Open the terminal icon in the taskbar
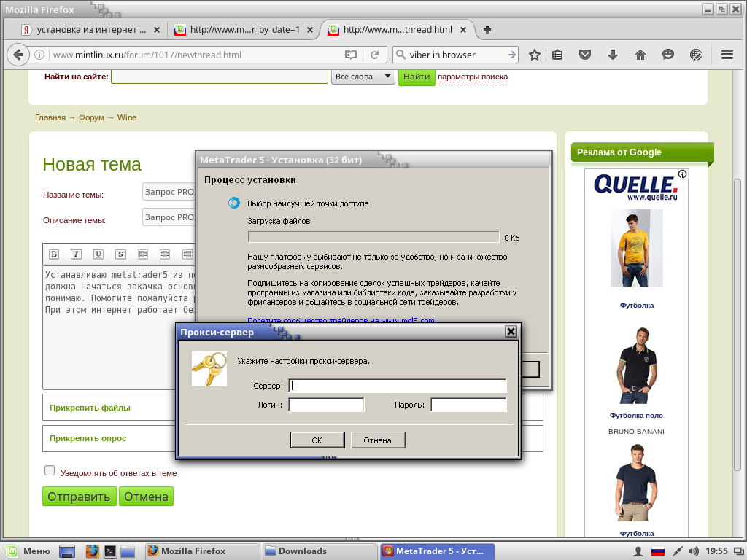The height and width of the screenshot is (560, 747). pyautogui.click(x=110, y=551)
